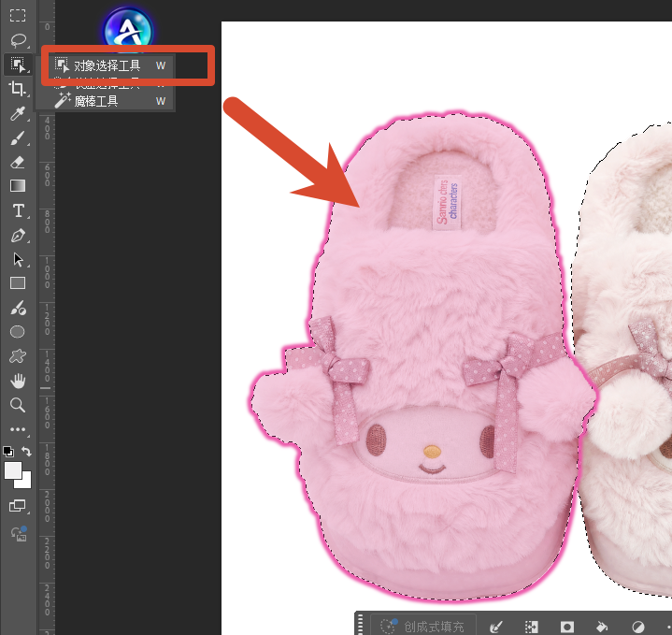Screen dimensions: 672x635
Task: Select the Rectangular Marquee tool
Action: click(x=18, y=16)
